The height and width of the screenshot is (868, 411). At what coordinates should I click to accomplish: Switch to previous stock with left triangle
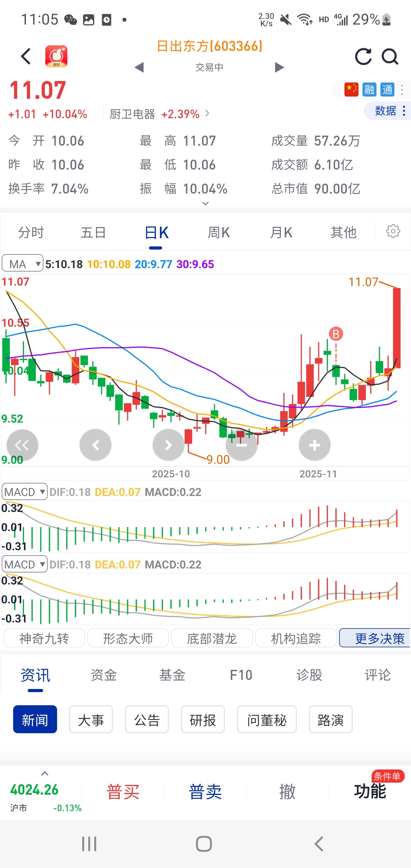(139, 67)
